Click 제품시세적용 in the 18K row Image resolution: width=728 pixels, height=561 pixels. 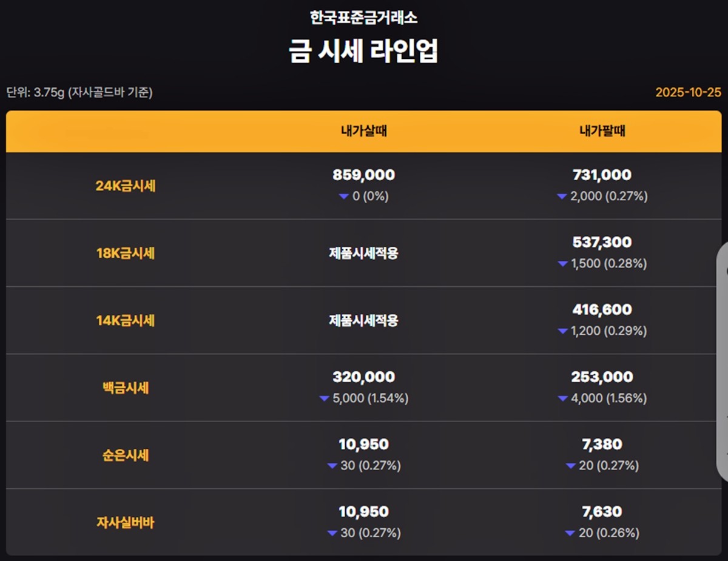(364, 254)
